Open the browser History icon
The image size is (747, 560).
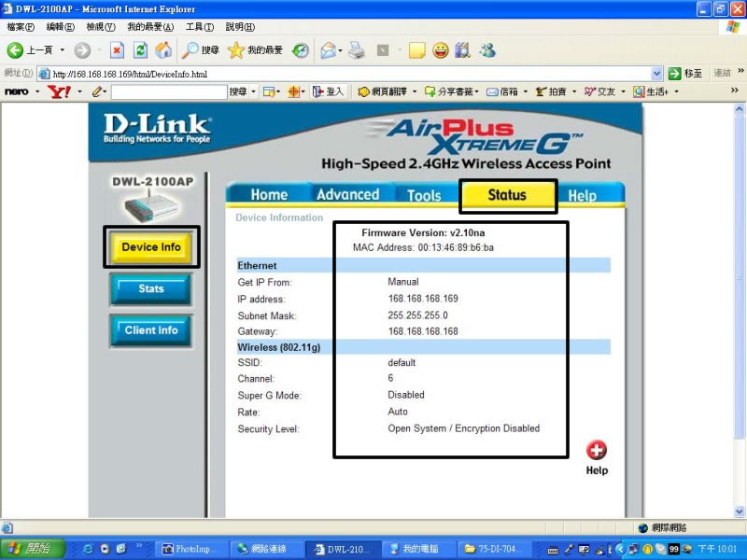click(x=301, y=50)
